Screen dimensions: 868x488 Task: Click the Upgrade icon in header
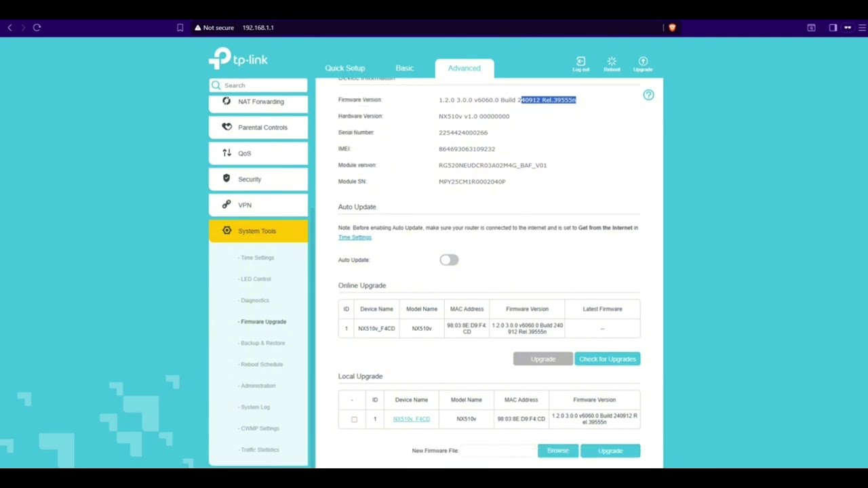tap(643, 64)
